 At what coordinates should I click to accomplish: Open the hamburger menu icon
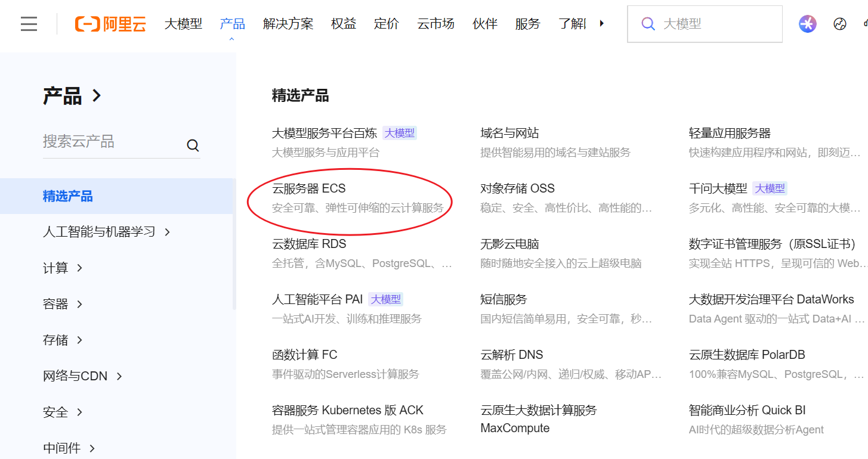[x=29, y=24]
